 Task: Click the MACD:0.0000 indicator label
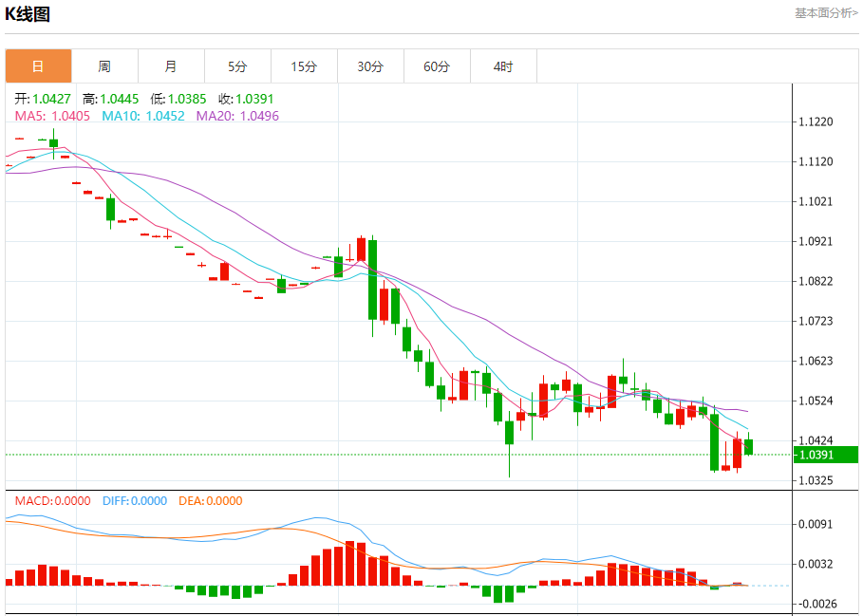click(x=52, y=501)
